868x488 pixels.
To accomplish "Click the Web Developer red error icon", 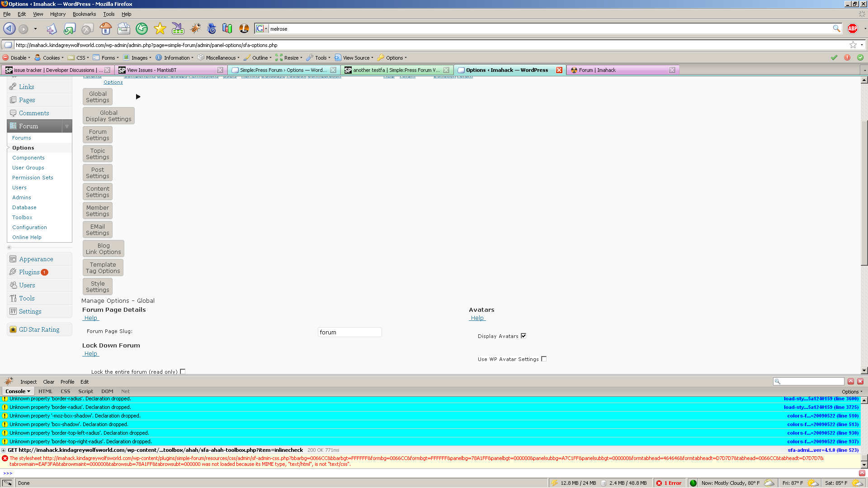I will point(847,57).
